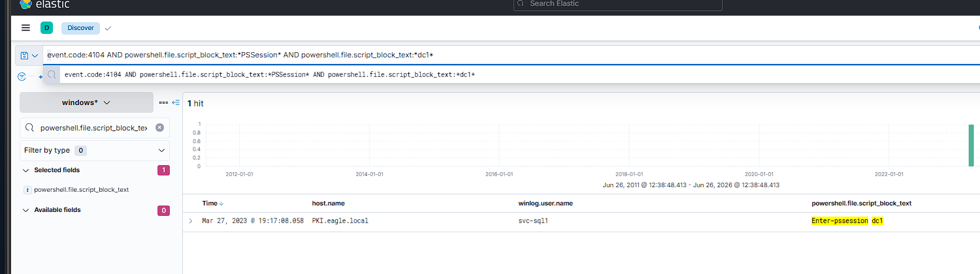Open the windows* index pattern dropdown
Screen dimensions: 980x274
86,102
